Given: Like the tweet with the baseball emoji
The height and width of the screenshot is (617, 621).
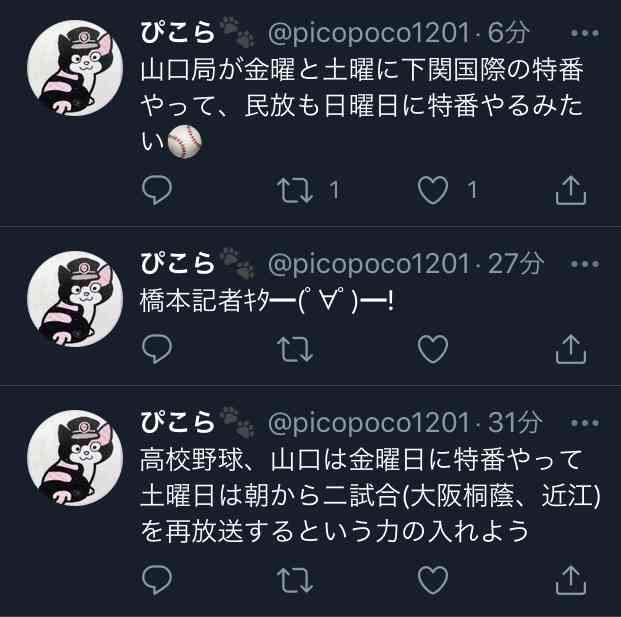Looking at the screenshot, I should [x=432, y=190].
